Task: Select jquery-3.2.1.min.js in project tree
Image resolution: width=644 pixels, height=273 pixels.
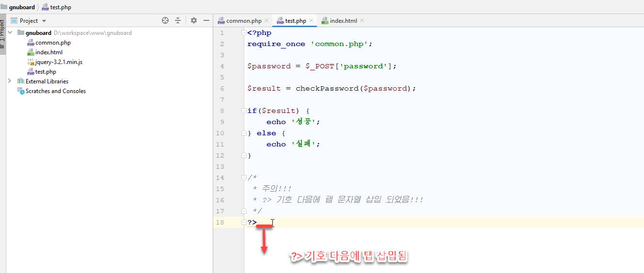Action: click(x=58, y=62)
